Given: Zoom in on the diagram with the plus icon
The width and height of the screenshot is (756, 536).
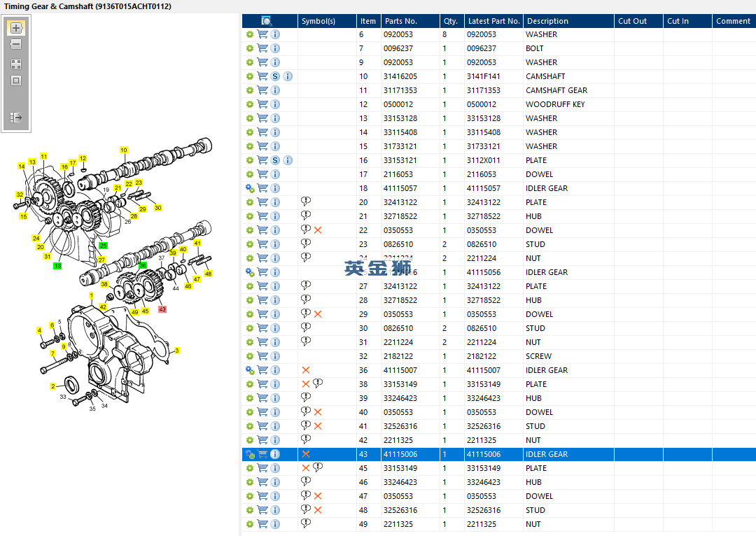Looking at the screenshot, I should [16, 28].
